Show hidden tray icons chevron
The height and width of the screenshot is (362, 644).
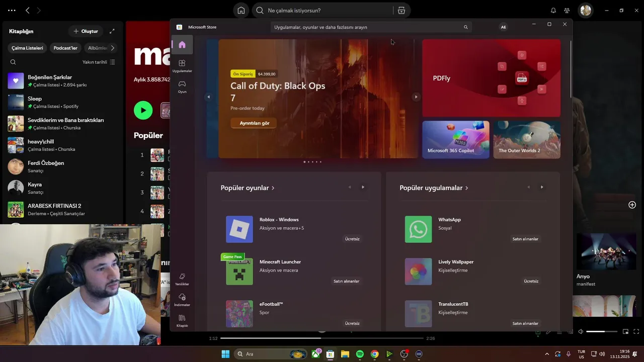547,354
